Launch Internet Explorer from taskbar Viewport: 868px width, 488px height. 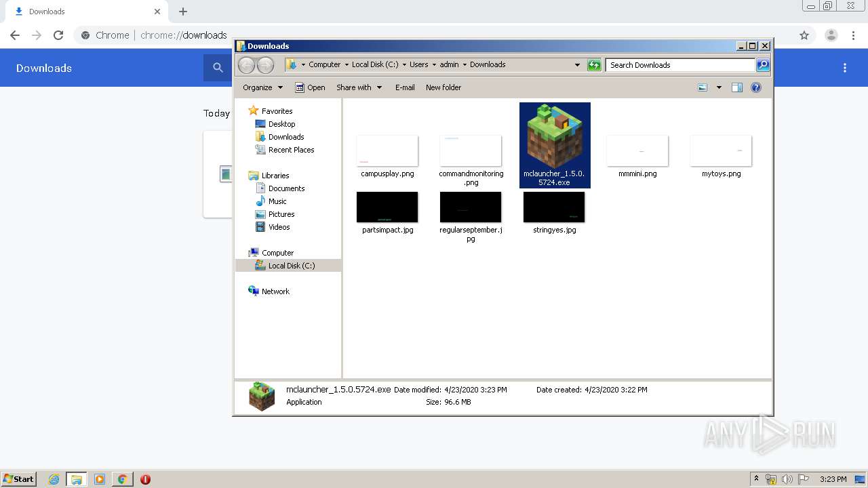coord(54,479)
